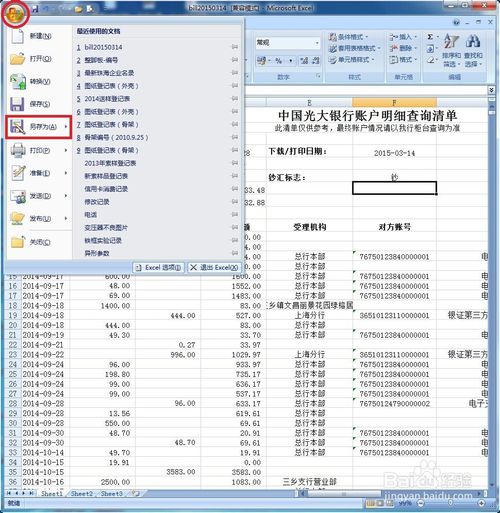Screen dimensions: 500x513
Task: Switch to Sheet3 tab
Action: point(111,493)
